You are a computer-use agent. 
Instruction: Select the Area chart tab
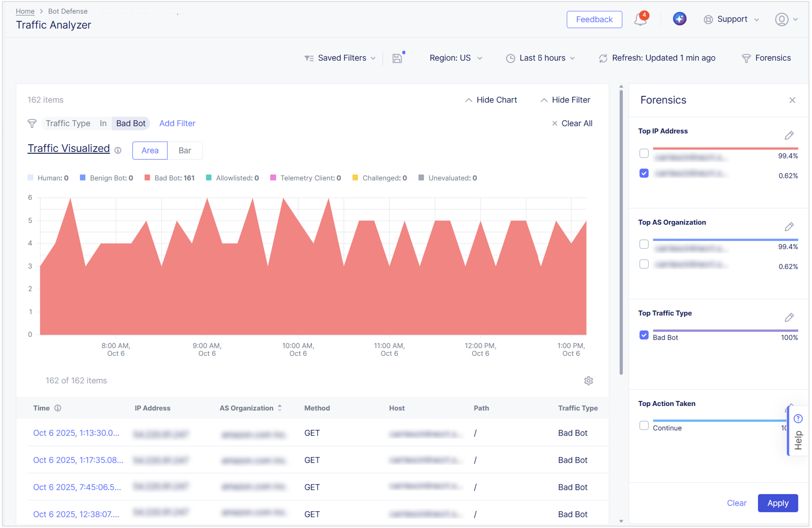coord(150,151)
